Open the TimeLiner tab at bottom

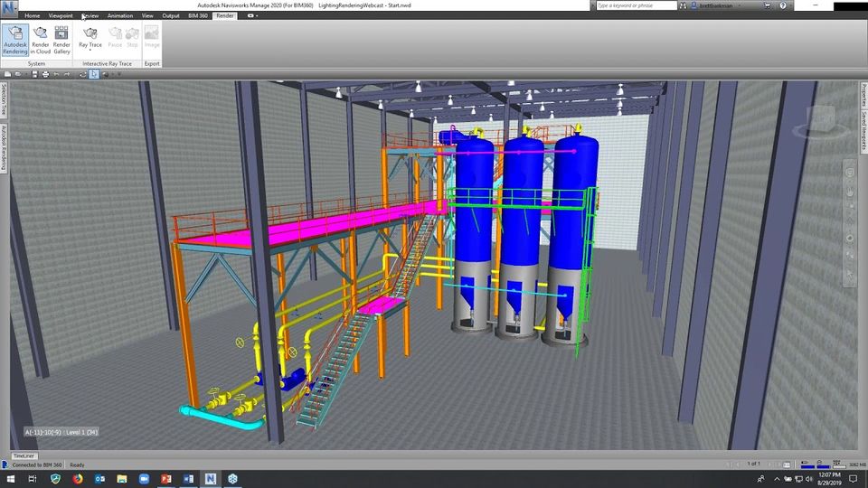(x=24, y=455)
